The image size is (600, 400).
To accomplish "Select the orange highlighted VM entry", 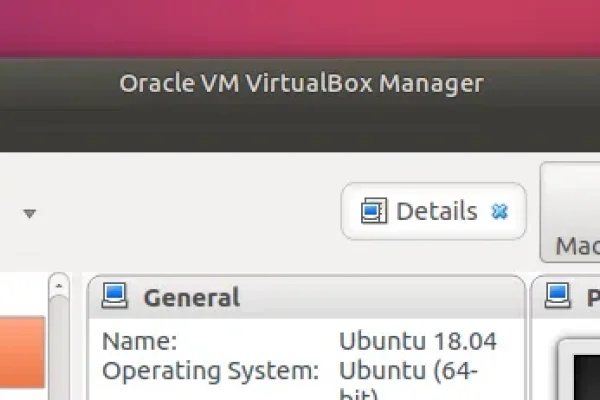I will point(22,352).
